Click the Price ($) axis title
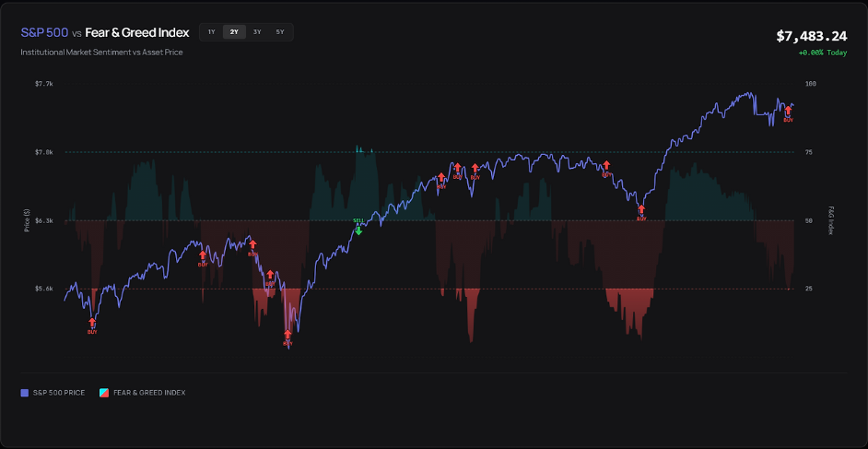 pos(27,220)
